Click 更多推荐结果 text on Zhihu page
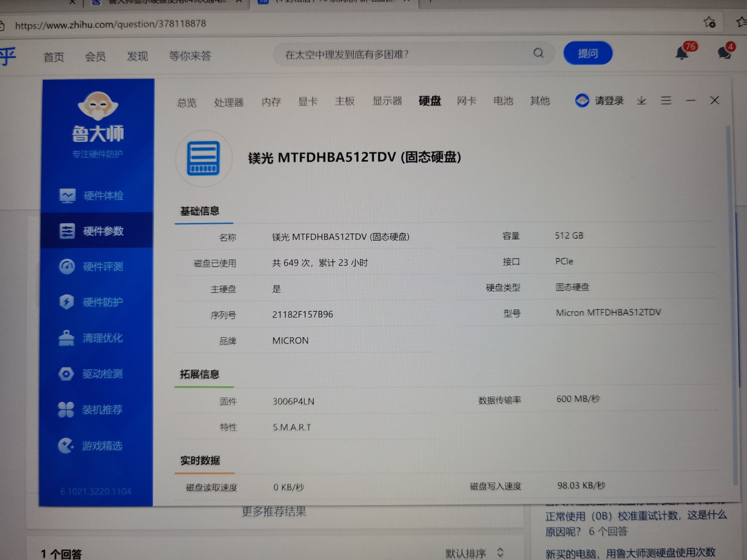 click(x=274, y=512)
